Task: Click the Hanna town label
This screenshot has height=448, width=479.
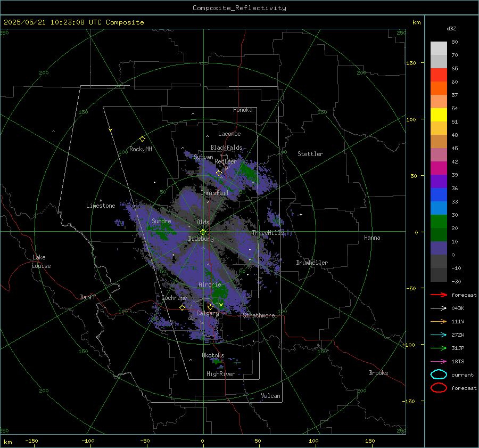Action: point(372,238)
